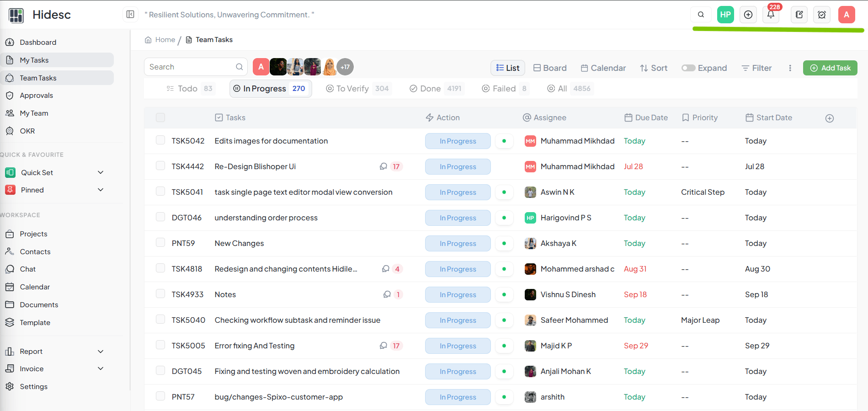The image size is (868, 411).
Task: Collapse the sidebar with panel toggle icon
Action: coord(130,15)
